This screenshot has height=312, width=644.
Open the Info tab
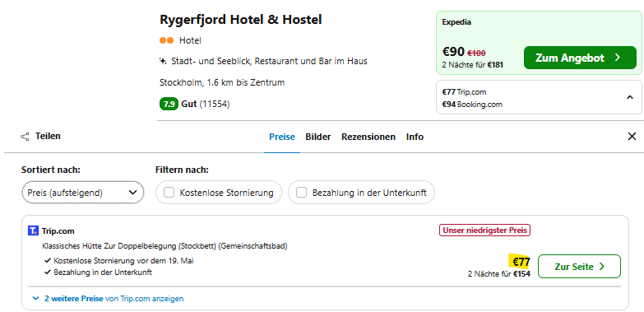pyautogui.click(x=415, y=137)
